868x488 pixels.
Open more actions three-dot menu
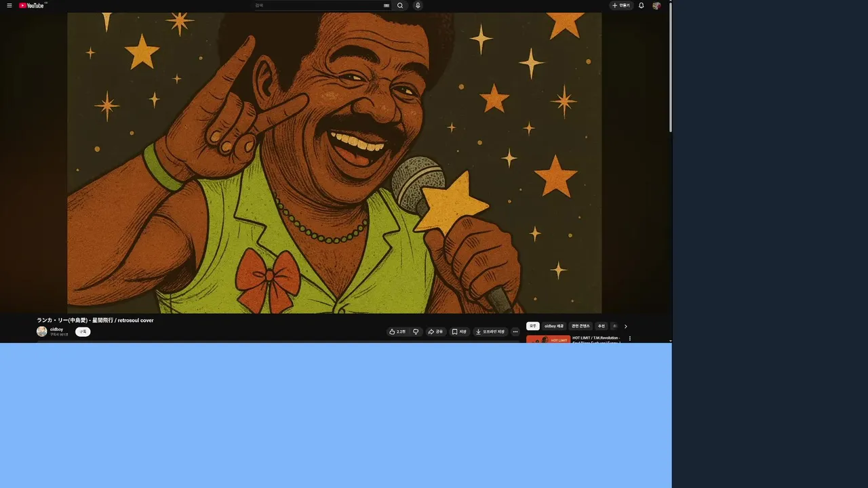(515, 331)
